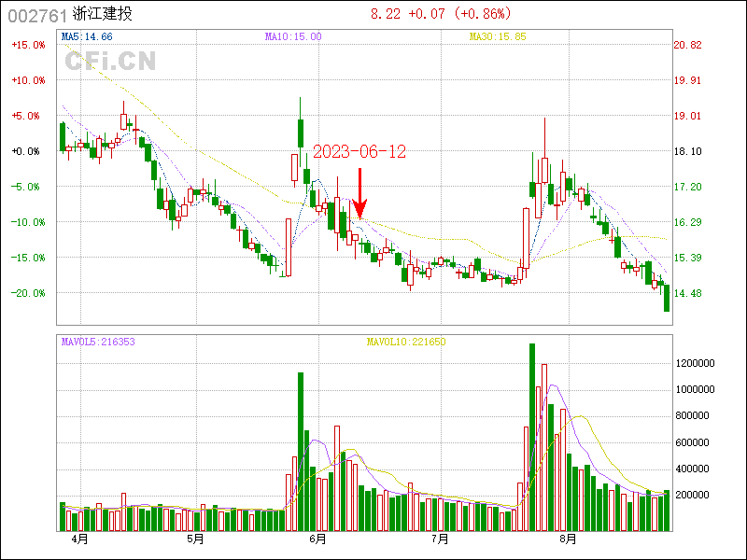Select the 20.82 price axis label
Viewport: 747px width, 560px height.
(687, 45)
